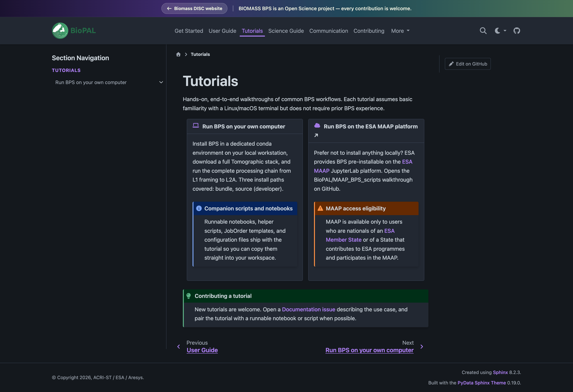
Task: Open the Communication tab
Action: (x=329, y=31)
